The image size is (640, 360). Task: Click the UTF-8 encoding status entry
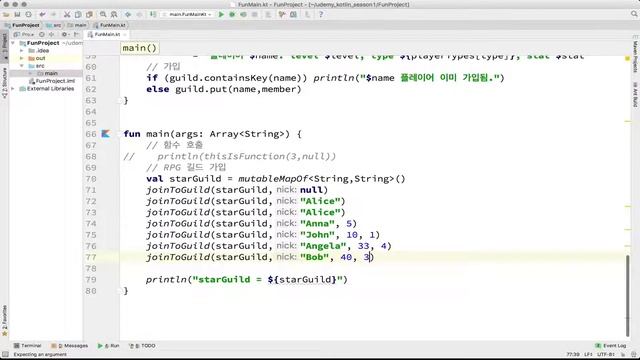pos(606,354)
